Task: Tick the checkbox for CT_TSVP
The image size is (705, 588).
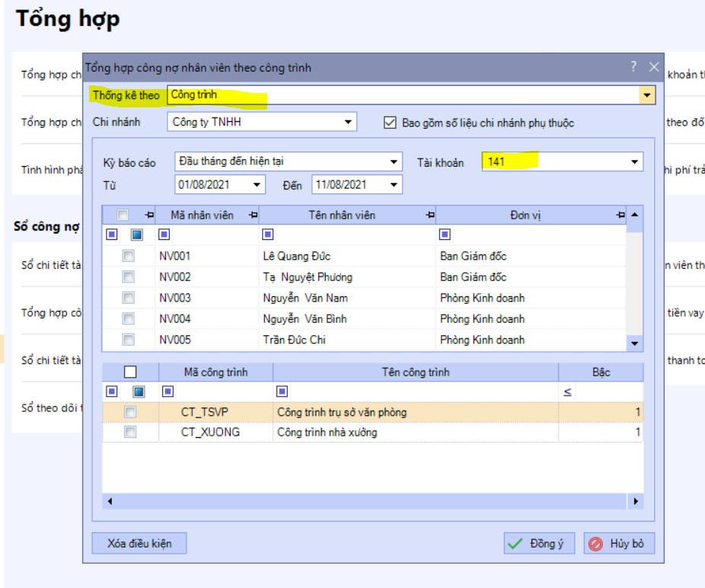Action: pyautogui.click(x=130, y=411)
